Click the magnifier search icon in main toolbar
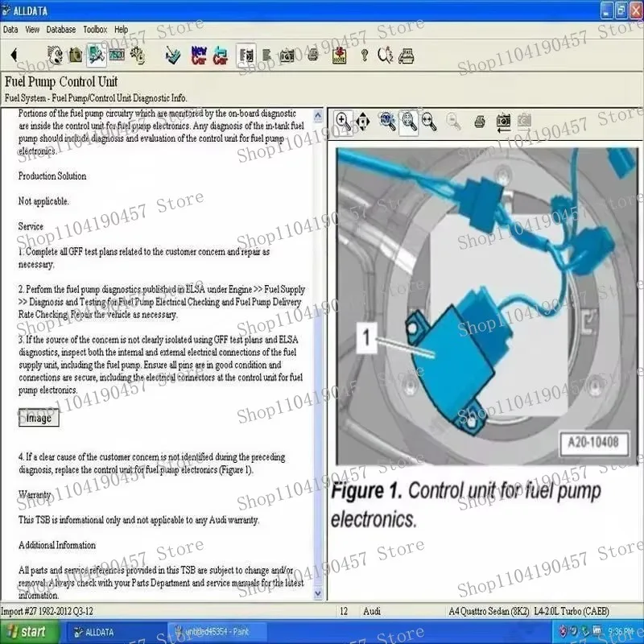Image resolution: width=644 pixels, height=644 pixels. coord(386,56)
